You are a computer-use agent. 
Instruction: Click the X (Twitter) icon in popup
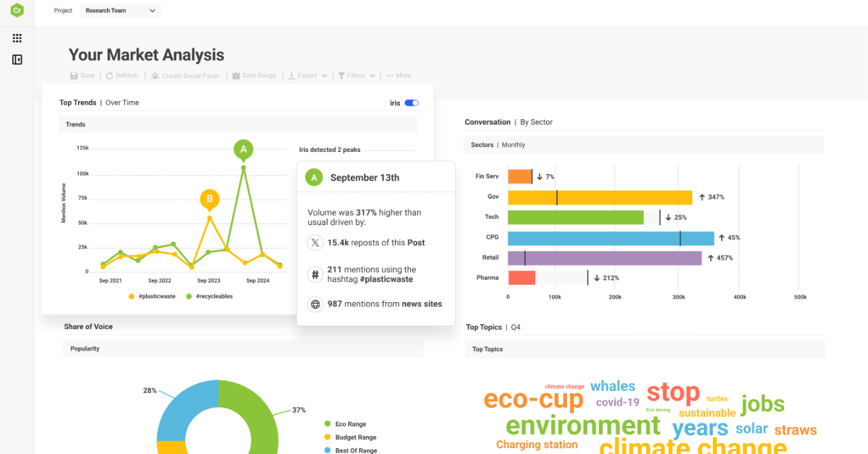315,243
